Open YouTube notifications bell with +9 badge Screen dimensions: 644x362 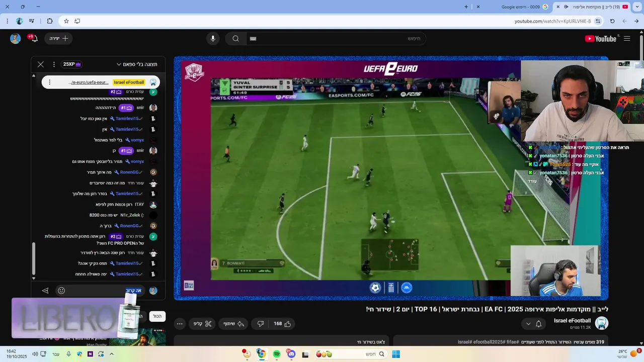point(34,39)
